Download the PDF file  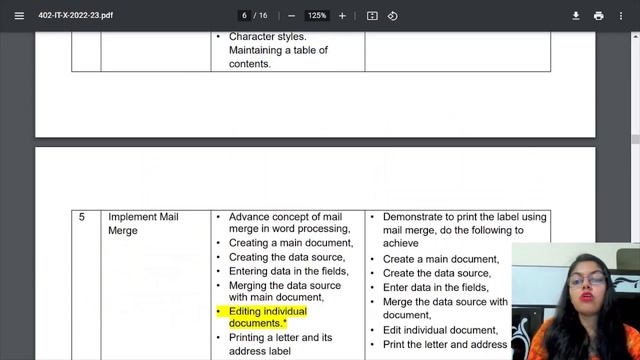click(x=576, y=16)
